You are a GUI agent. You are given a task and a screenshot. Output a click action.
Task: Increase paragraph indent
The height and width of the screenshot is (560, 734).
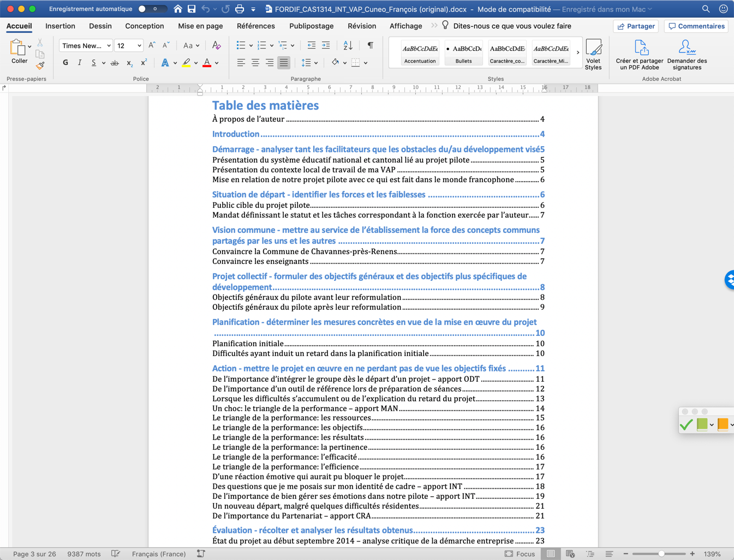pyautogui.click(x=326, y=46)
